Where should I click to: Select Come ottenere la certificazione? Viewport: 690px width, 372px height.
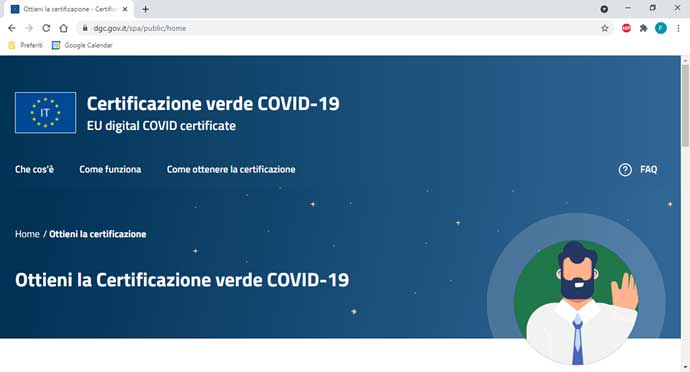pyautogui.click(x=231, y=169)
